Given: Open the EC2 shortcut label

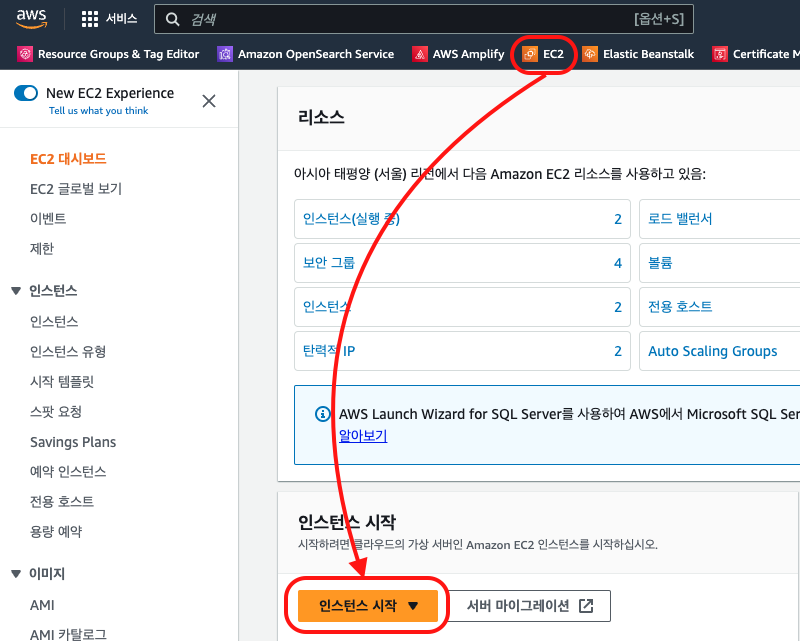Looking at the screenshot, I should (x=554, y=54).
